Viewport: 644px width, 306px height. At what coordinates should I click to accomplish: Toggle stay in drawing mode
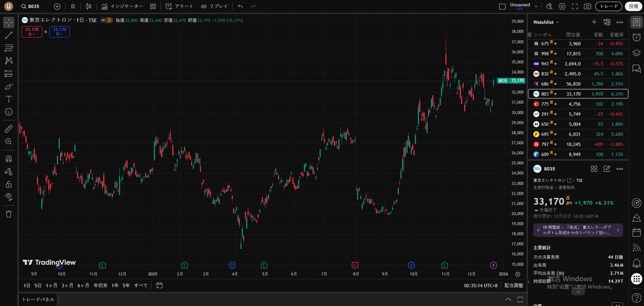(9, 172)
